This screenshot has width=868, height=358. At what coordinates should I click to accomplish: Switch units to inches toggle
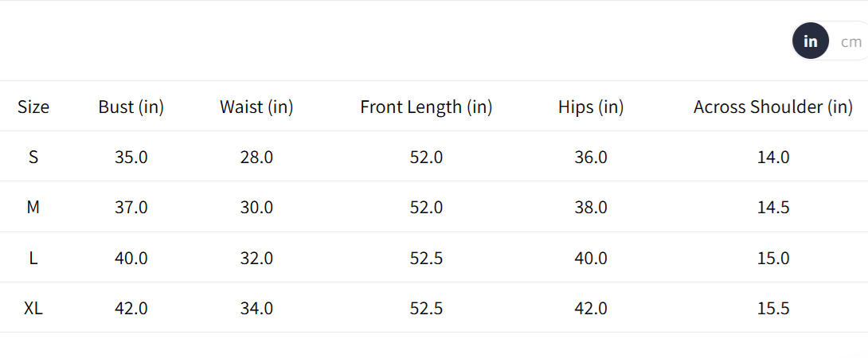coord(811,41)
